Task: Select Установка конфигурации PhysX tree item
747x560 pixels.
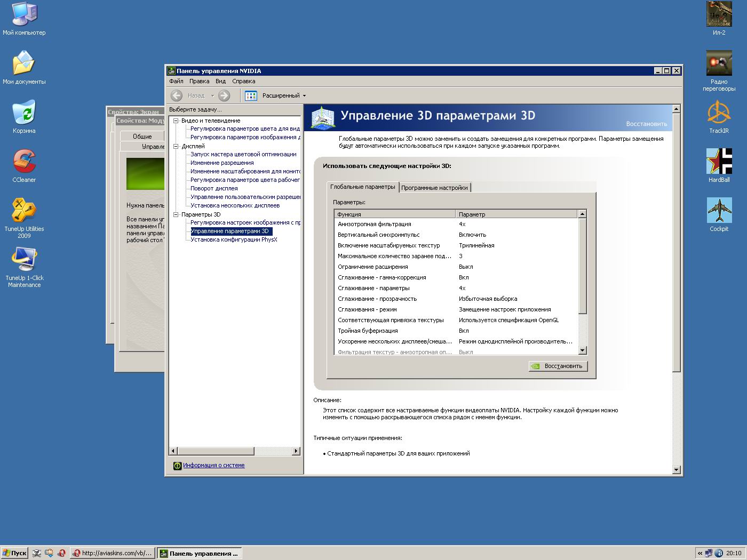Action: coord(234,239)
